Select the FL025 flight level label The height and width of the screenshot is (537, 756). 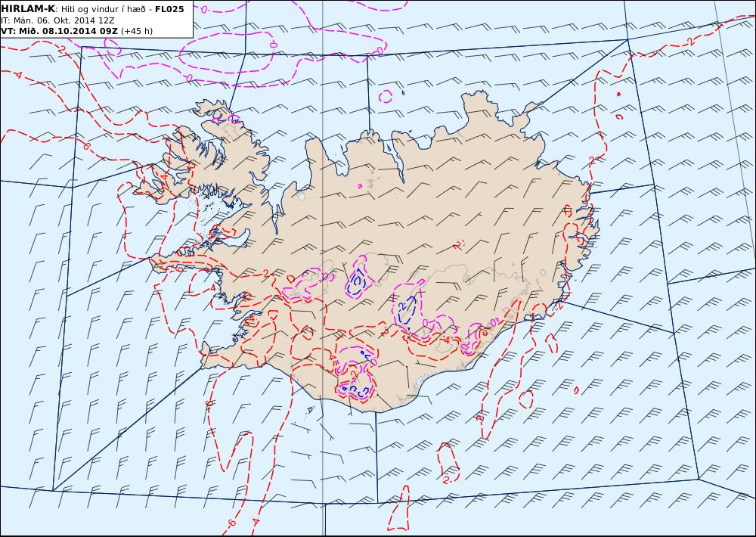pyautogui.click(x=169, y=9)
